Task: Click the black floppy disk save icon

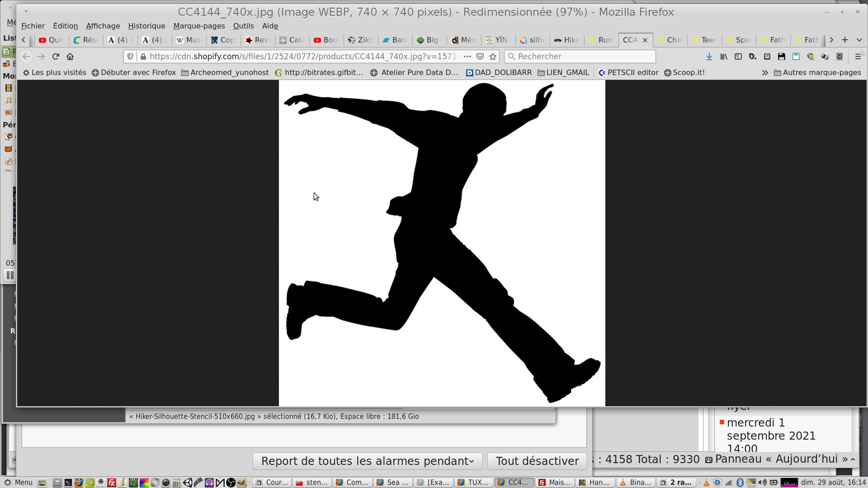Action: click(x=782, y=56)
